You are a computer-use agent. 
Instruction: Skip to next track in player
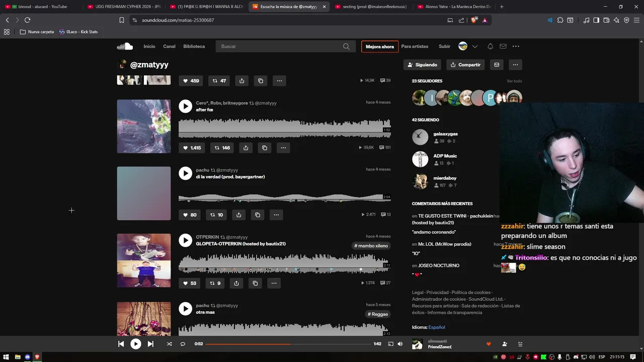[150, 344]
